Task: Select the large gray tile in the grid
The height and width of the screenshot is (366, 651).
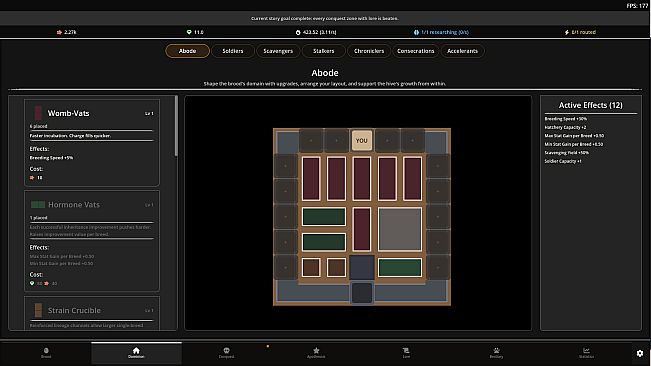Action: pos(400,229)
